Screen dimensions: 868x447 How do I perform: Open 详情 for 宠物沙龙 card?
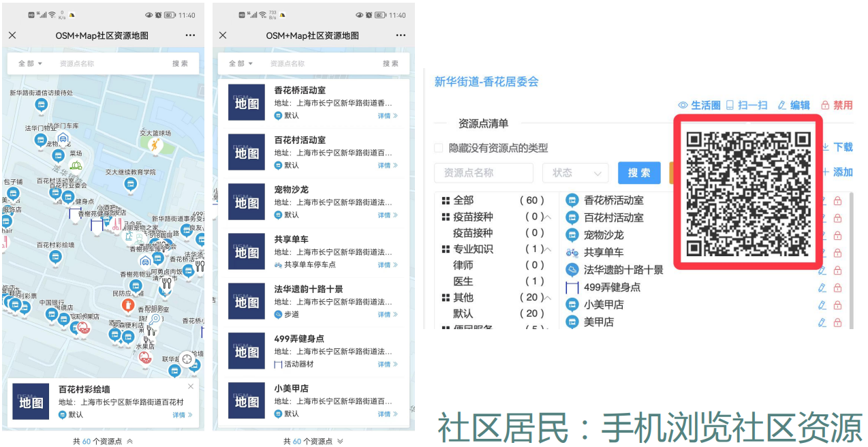click(x=388, y=215)
